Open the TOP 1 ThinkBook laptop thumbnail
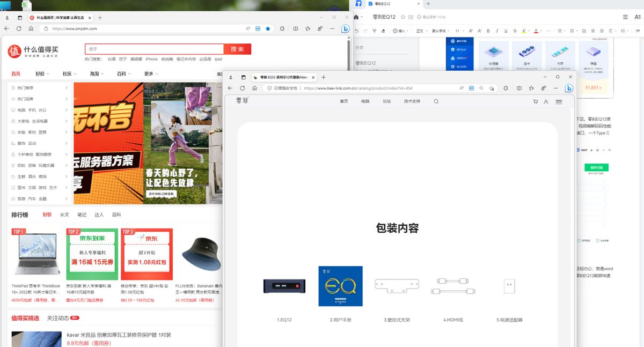 point(36,254)
